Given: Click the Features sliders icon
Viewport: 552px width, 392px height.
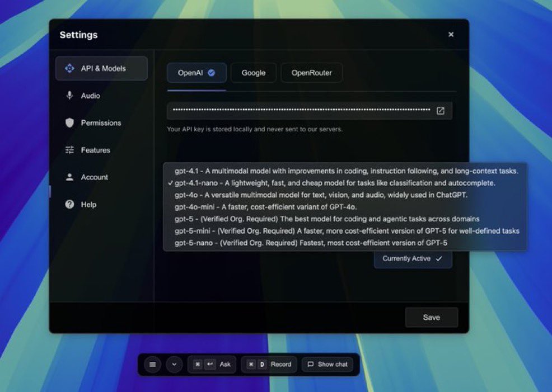Looking at the screenshot, I should click(x=70, y=150).
